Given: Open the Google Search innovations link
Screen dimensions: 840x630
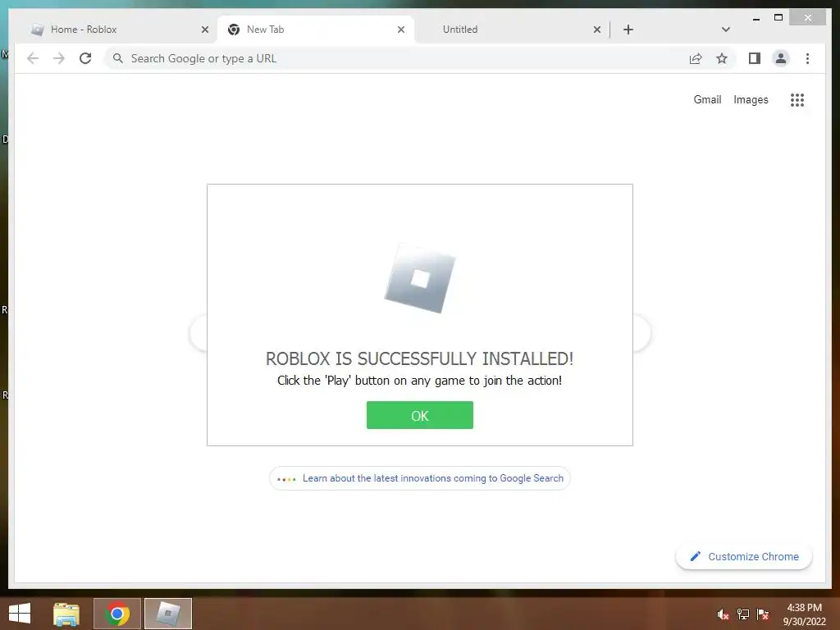Looking at the screenshot, I should pyautogui.click(x=419, y=478).
